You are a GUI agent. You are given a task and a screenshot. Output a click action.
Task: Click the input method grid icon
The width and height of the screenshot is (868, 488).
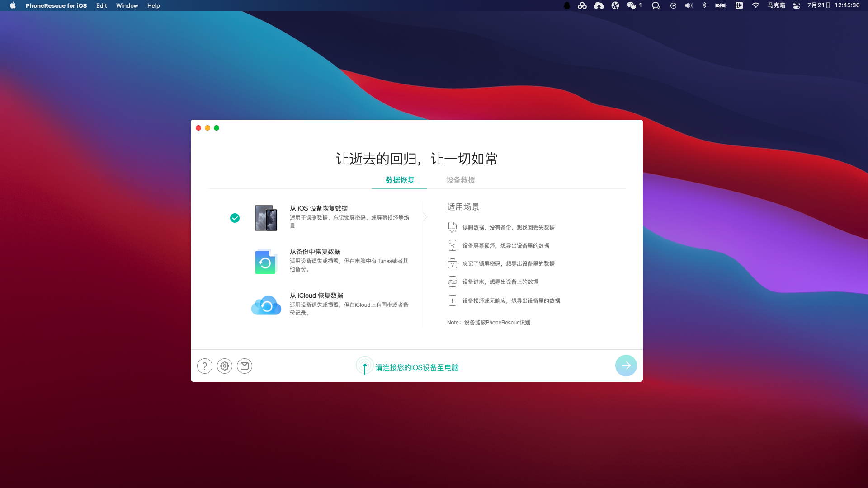(x=739, y=5)
